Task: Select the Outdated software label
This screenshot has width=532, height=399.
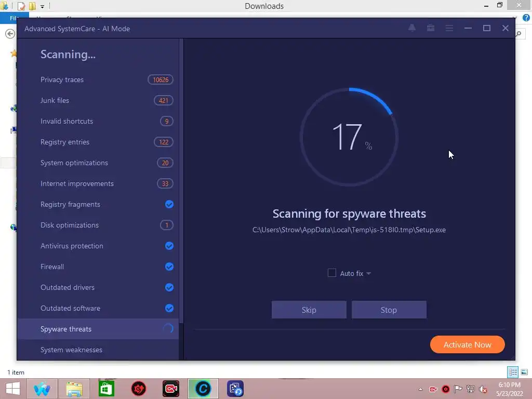Action: tap(70, 308)
